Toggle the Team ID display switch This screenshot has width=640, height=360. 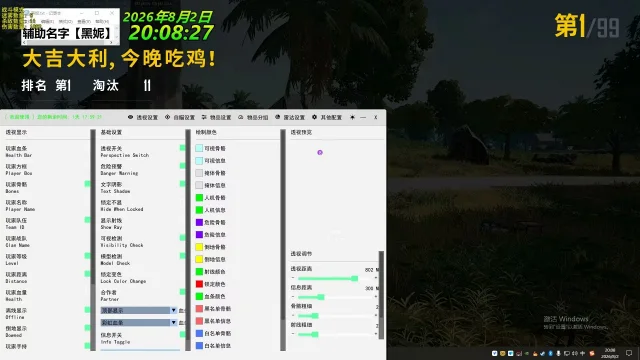(87, 220)
